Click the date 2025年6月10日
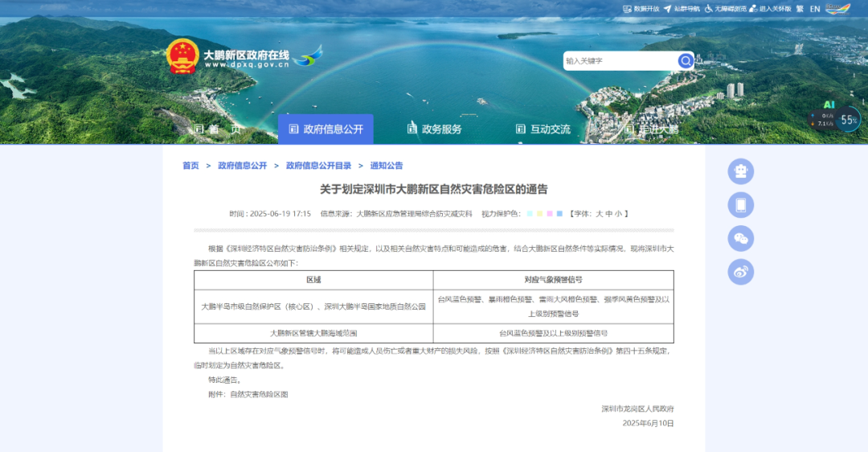The width and height of the screenshot is (868, 452). point(649,423)
